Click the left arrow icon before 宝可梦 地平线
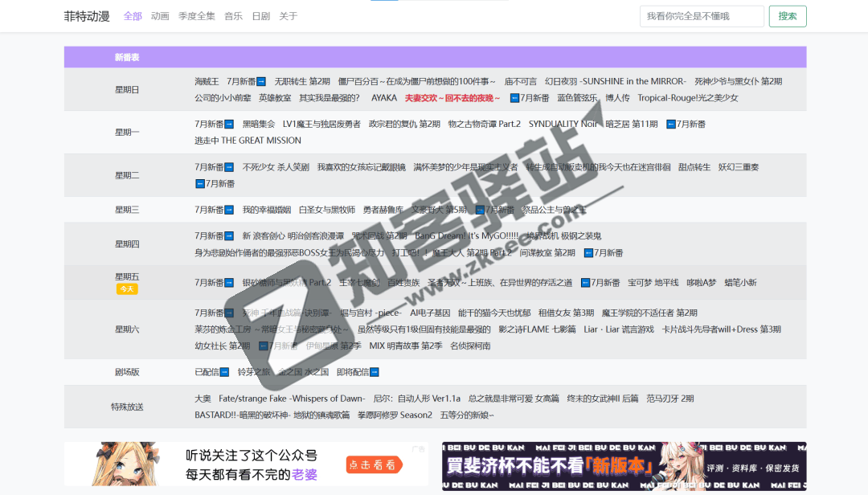 (586, 283)
